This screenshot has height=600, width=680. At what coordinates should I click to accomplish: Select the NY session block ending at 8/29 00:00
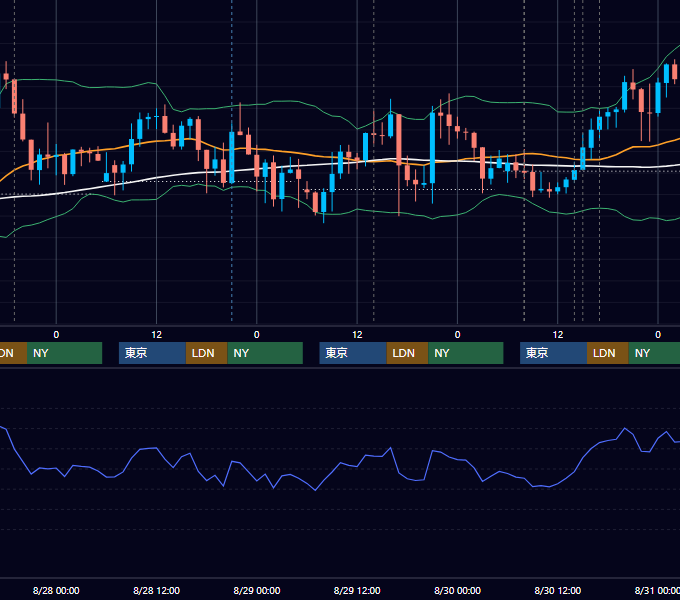click(x=265, y=353)
